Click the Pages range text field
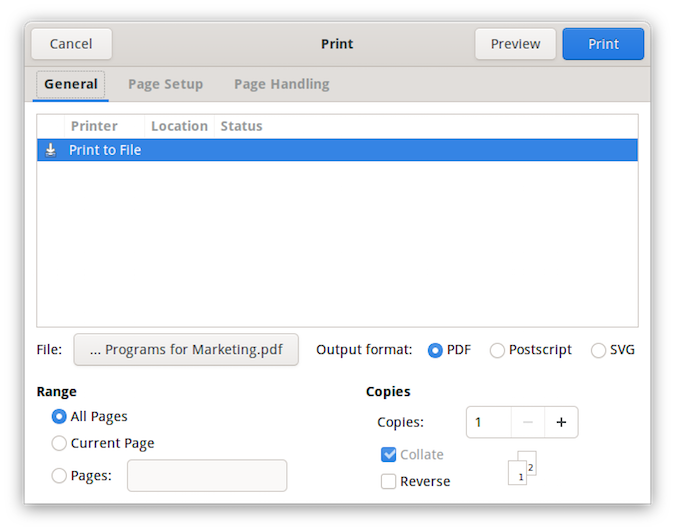The height and width of the screenshot is (531, 675). 207,476
